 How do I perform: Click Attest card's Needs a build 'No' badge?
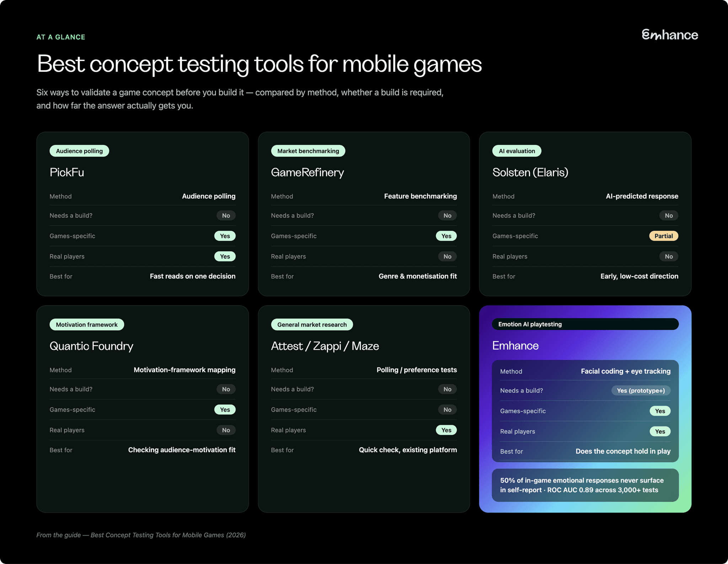click(x=448, y=389)
